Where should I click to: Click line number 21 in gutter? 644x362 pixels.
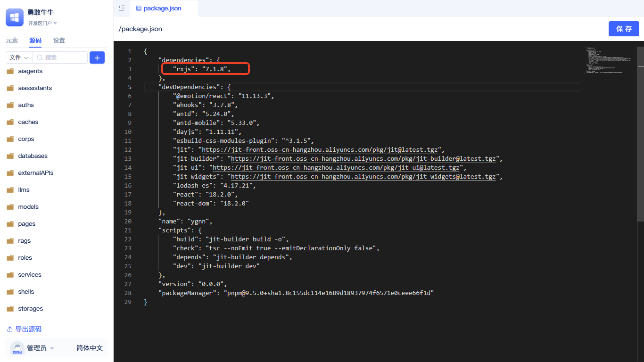tap(128, 230)
